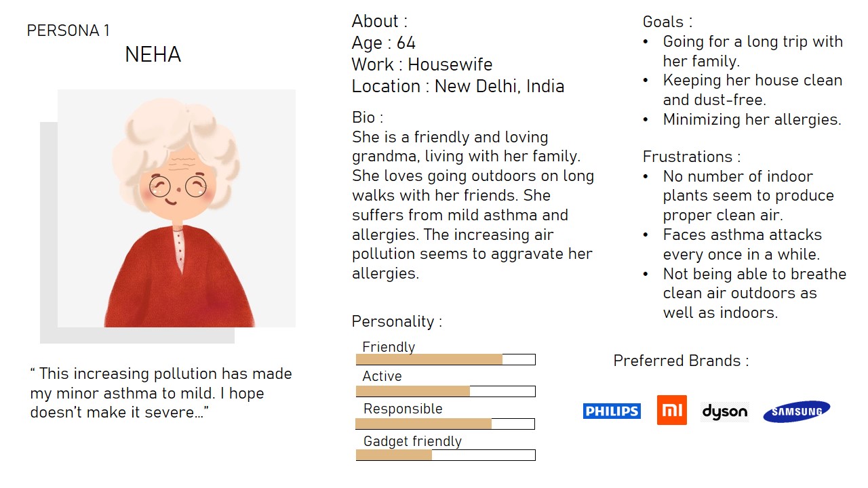The image size is (868, 488).
Task: Click the PERSONA 1 label
Action: point(68,30)
